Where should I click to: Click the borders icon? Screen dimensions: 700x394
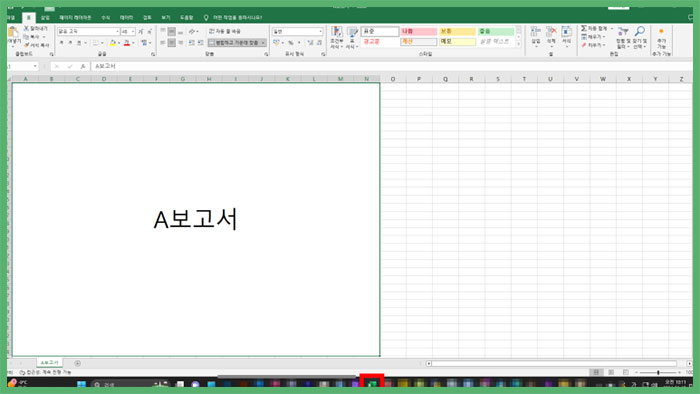(96, 43)
